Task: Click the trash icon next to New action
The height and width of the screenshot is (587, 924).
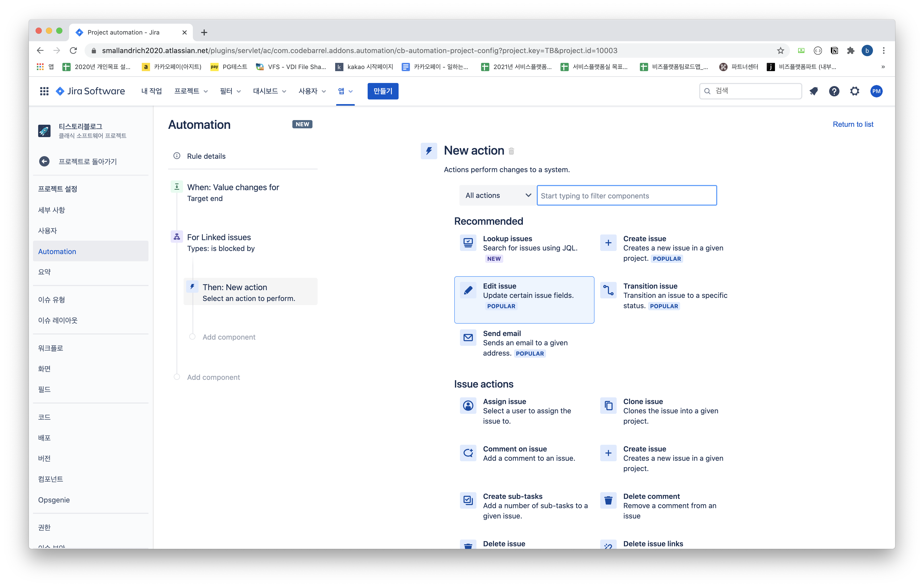Action: [511, 151]
